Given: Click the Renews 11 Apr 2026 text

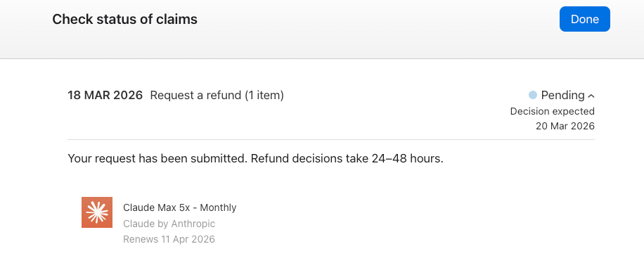Looking at the screenshot, I should coord(169,239).
